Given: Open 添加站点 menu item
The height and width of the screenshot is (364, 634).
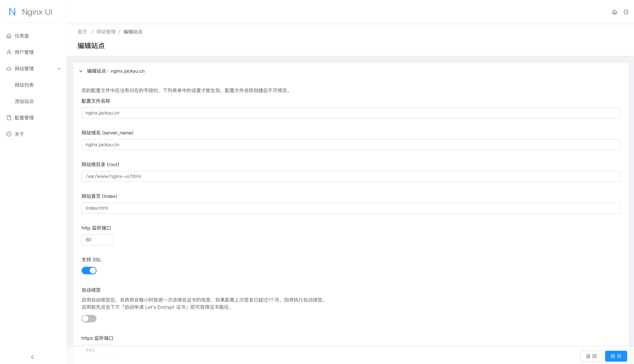Looking at the screenshot, I should tap(24, 101).
